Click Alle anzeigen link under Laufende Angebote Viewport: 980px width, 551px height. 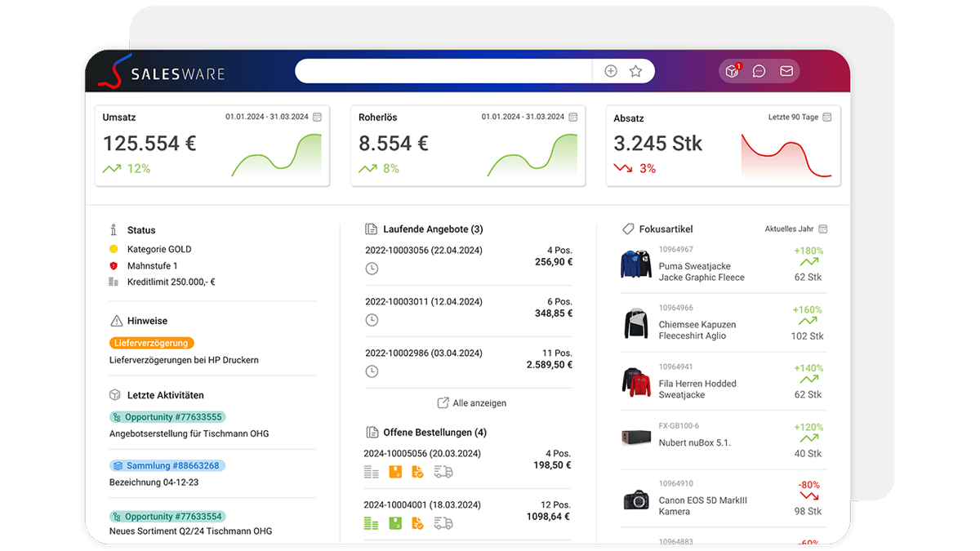[x=472, y=403]
